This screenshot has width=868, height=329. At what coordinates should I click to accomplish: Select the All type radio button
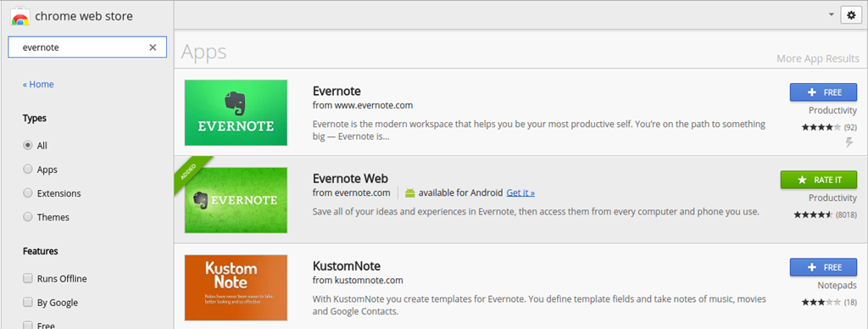(28, 145)
